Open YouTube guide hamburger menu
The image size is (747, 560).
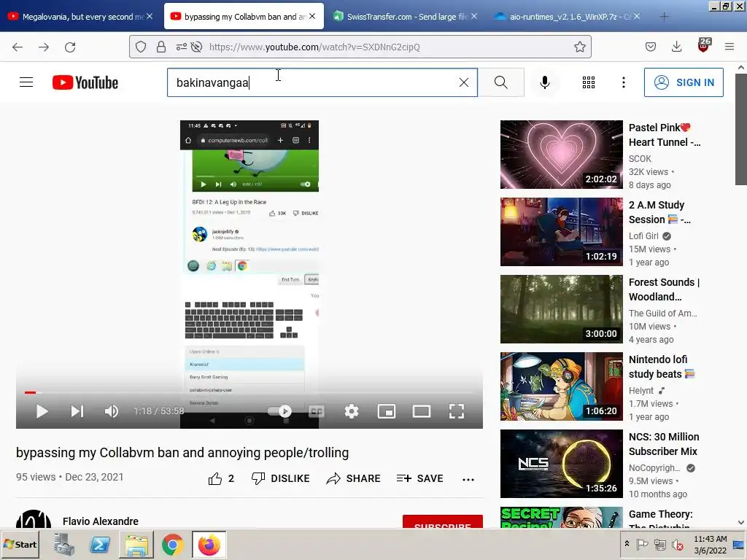(x=26, y=82)
